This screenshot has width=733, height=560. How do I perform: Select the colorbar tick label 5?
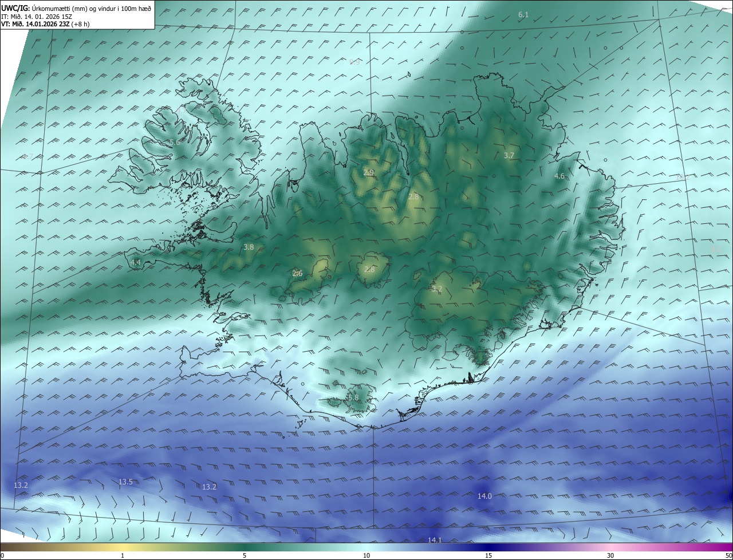click(245, 555)
